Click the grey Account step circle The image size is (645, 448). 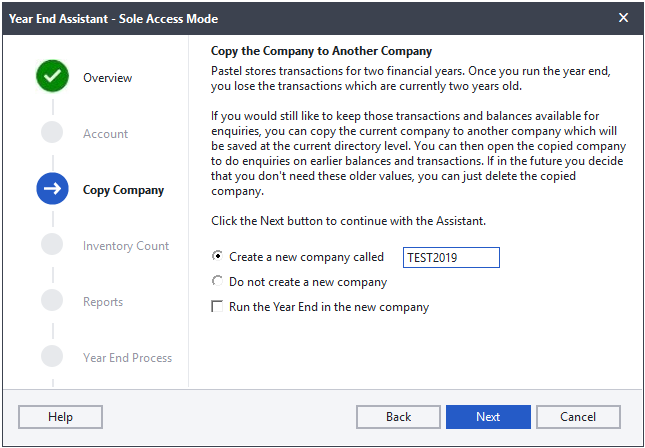[52, 132]
